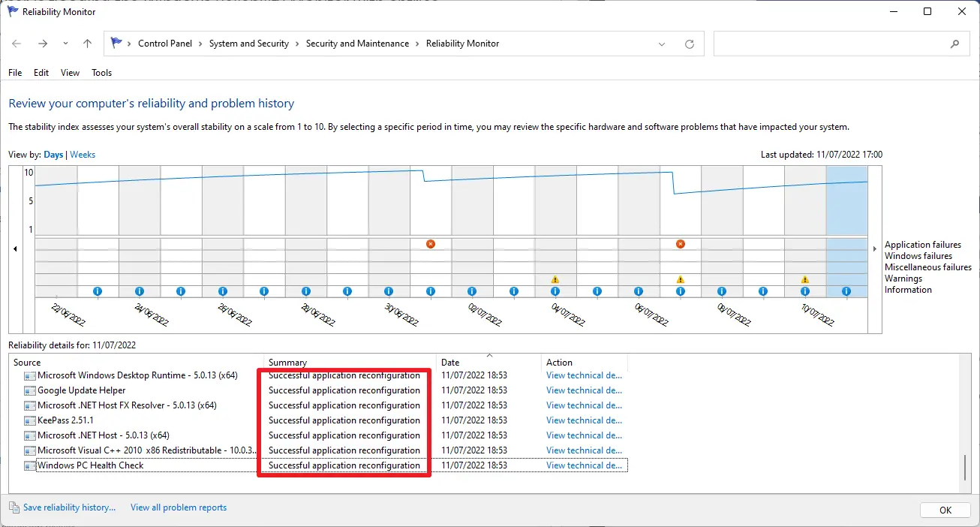Sort the list by Source column

click(x=136, y=363)
